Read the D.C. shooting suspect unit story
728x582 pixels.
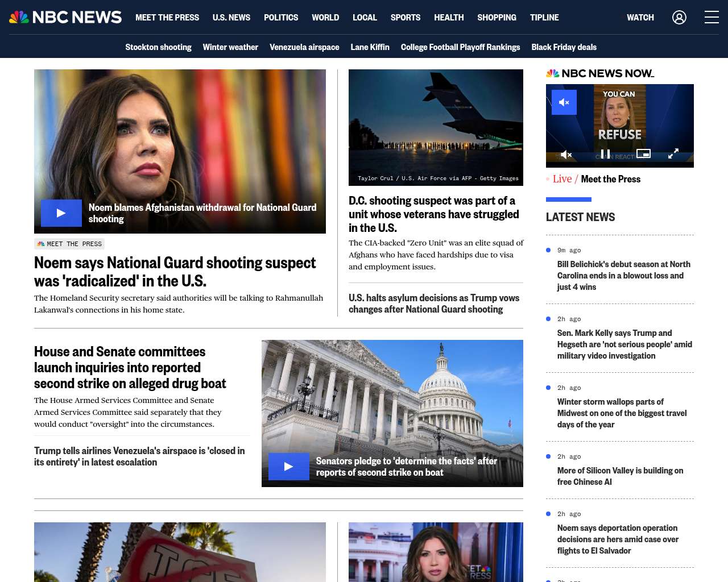pyautogui.click(x=434, y=214)
